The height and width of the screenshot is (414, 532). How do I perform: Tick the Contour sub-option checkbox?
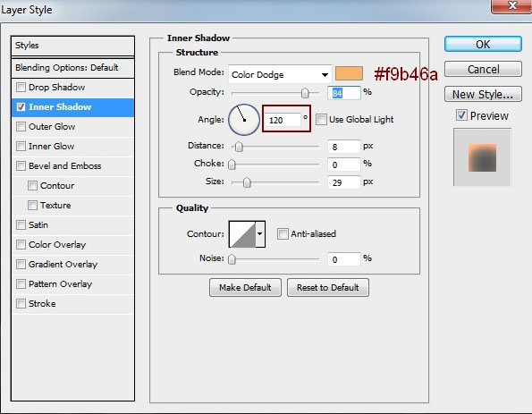(x=32, y=186)
